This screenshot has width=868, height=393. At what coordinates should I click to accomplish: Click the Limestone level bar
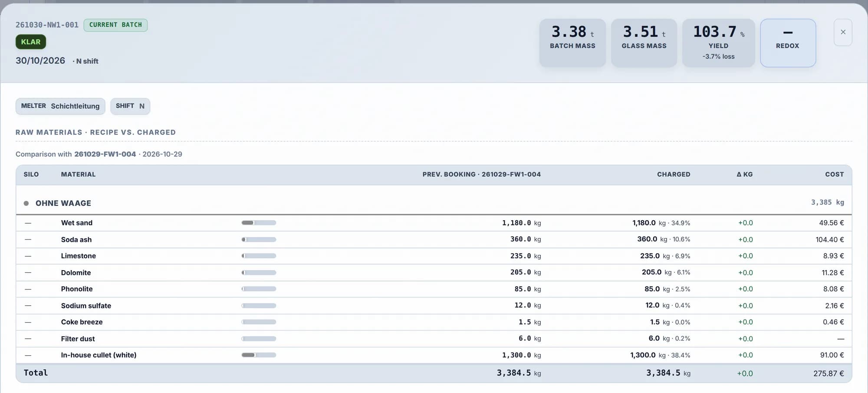[259, 256]
